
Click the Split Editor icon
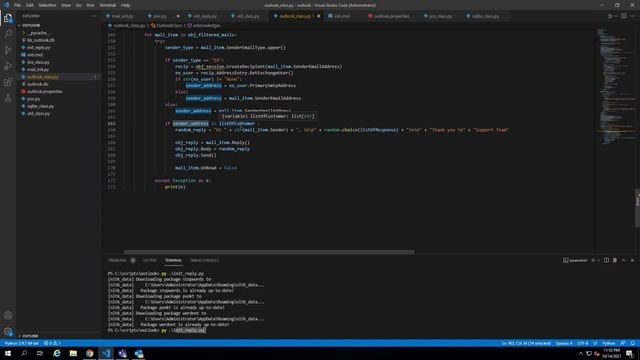click(x=624, y=16)
